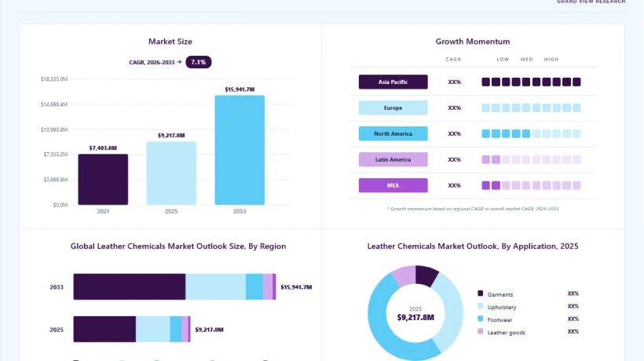Image resolution: width=644 pixels, height=361 pixels.
Task: Click the "Global Leather Chemicals Market Outlook Size" heading
Action: click(x=177, y=246)
